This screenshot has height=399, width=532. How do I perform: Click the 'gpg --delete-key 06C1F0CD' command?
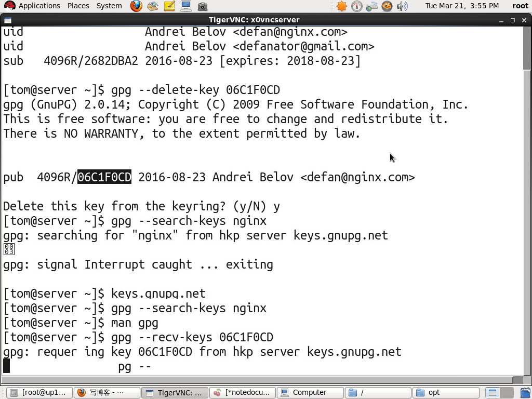pos(195,90)
